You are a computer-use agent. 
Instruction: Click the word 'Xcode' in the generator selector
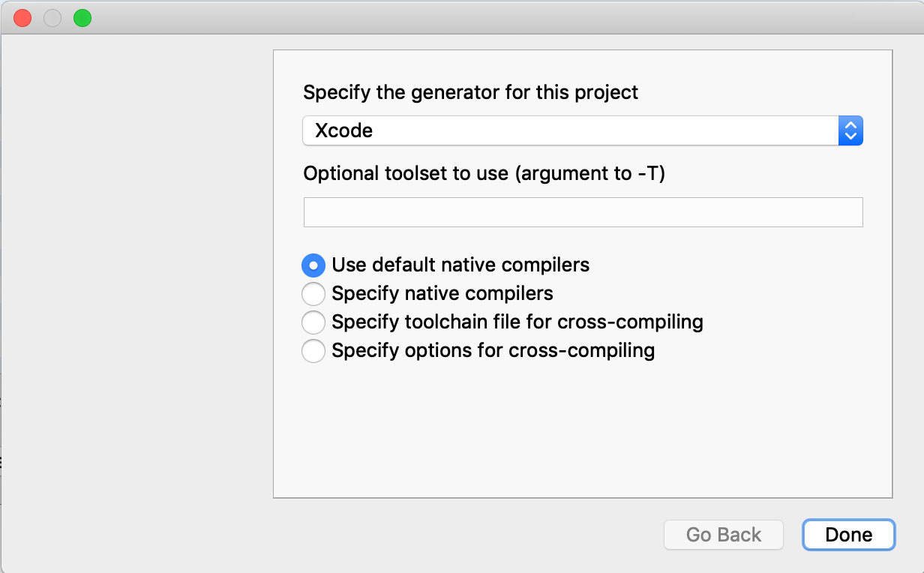344,131
